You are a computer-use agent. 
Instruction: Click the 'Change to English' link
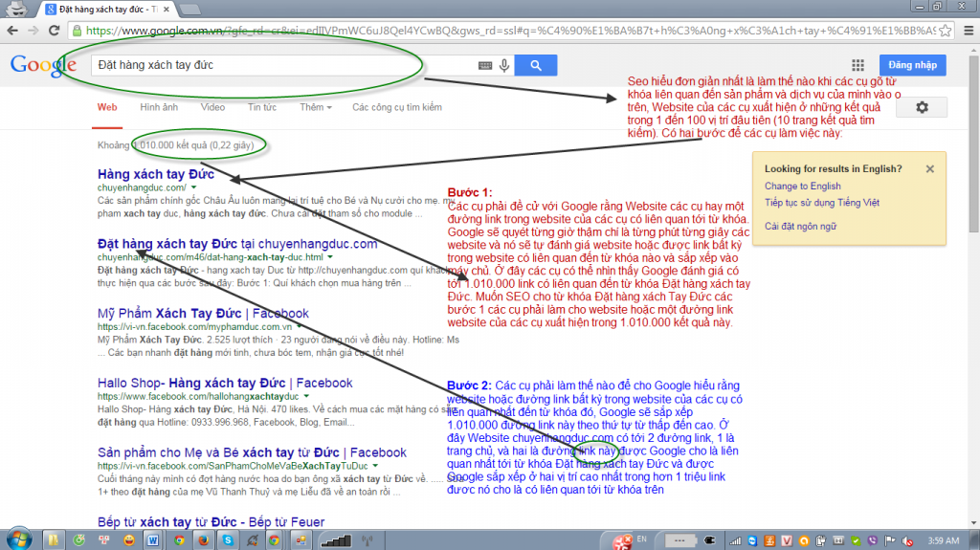803,187
